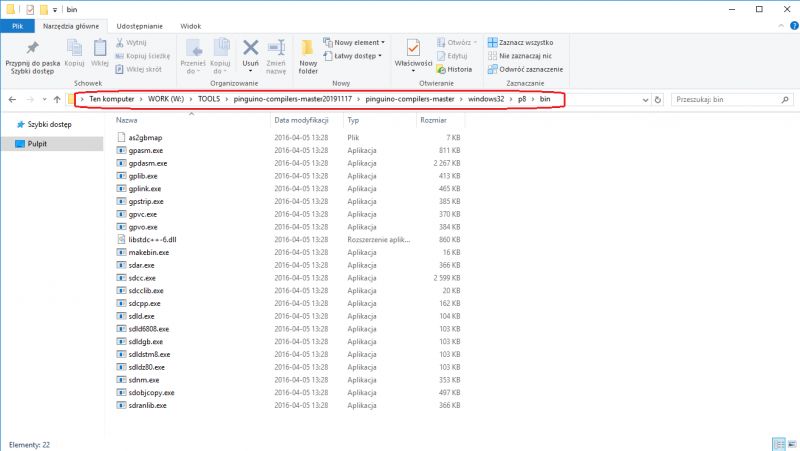Open recent locations dropdown arrow
The image size is (800, 451).
click(x=44, y=99)
